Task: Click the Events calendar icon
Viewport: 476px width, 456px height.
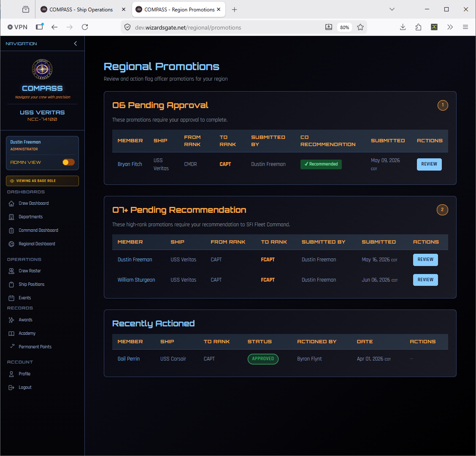Action: coord(11,298)
